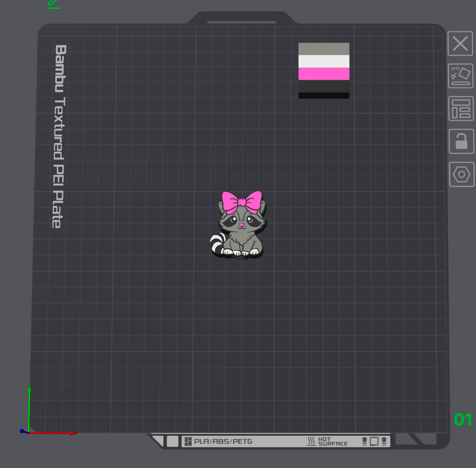
Task: Click the auto orient plate icon
Action: click(x=461, y=76)
